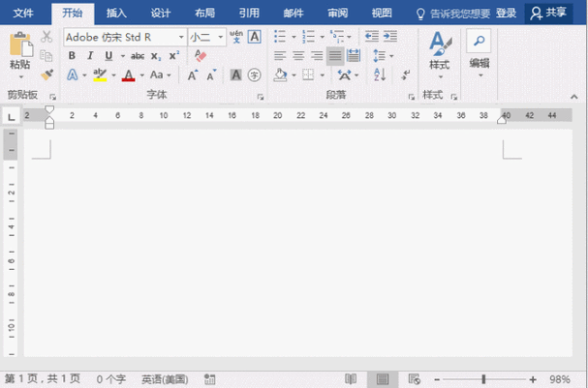Center align the paragraph text
The height and width of the screenshot is (388, 588).
click(296, 56)
